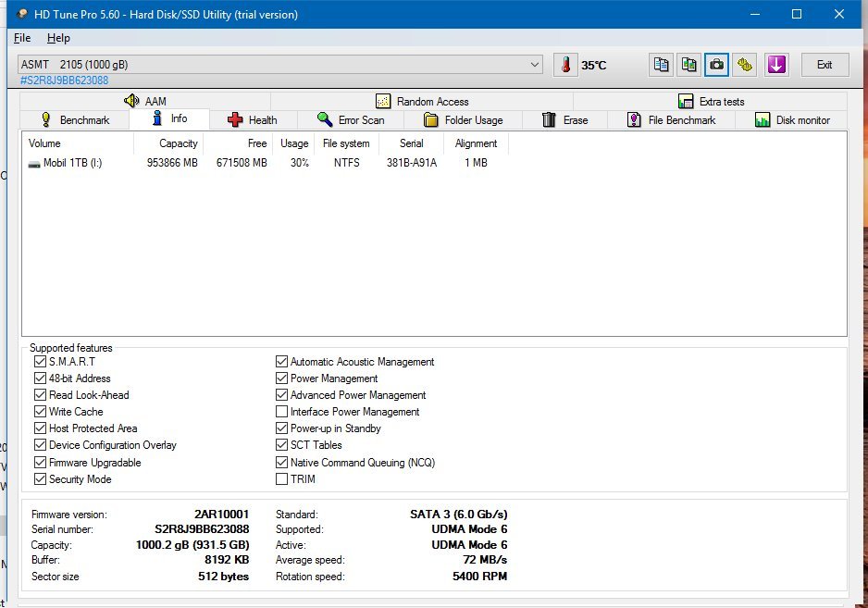
Task: Click the HD Tune Pro title bar icon
Action: (21, 14)
